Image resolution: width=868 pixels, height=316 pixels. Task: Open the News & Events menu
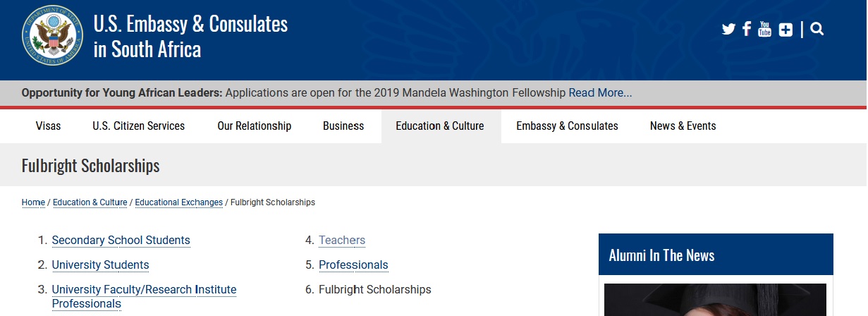pyautogui.click(x=683, y=126)
